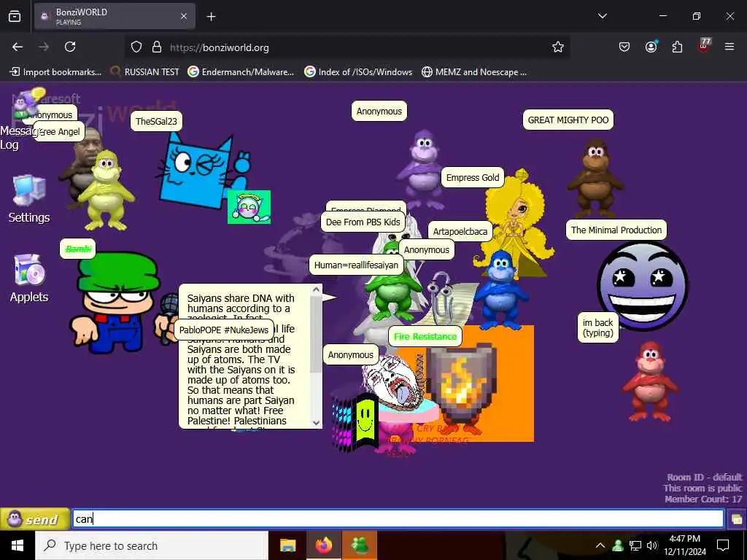Screen dimensions: 747x560
Task: Close the BonziWORLD tab
Action: (183, 17)
